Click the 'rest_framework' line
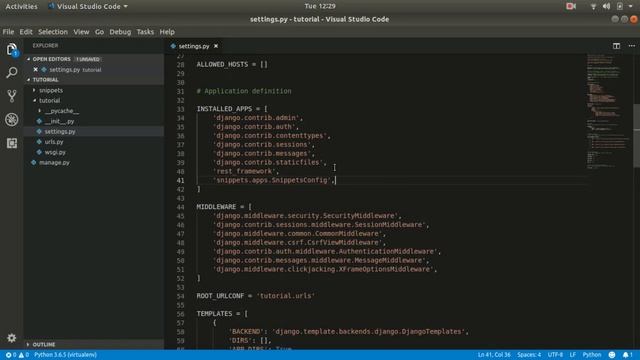This screenshot has width=640, height=360. 246,171
